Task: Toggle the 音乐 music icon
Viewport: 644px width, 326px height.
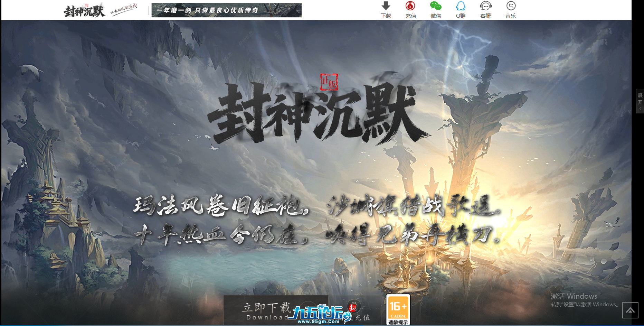Action: (511, 6)
